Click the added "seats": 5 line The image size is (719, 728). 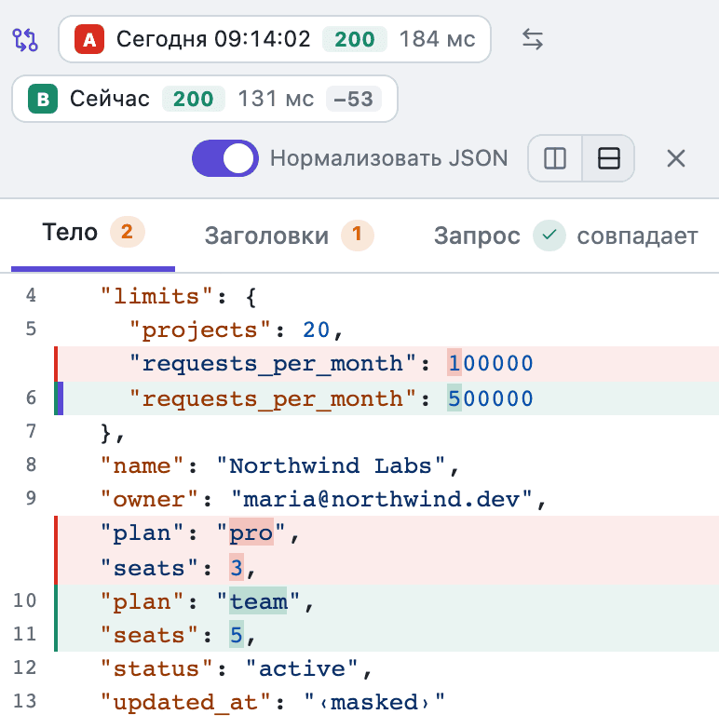(387, 635)
